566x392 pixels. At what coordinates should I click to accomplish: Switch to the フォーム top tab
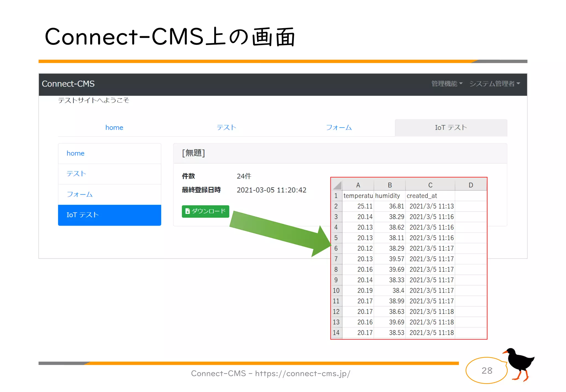339,127
